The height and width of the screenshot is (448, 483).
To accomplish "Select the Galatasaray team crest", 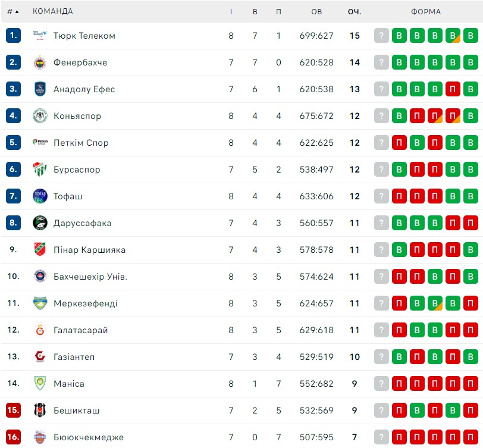I will point(40,330).
